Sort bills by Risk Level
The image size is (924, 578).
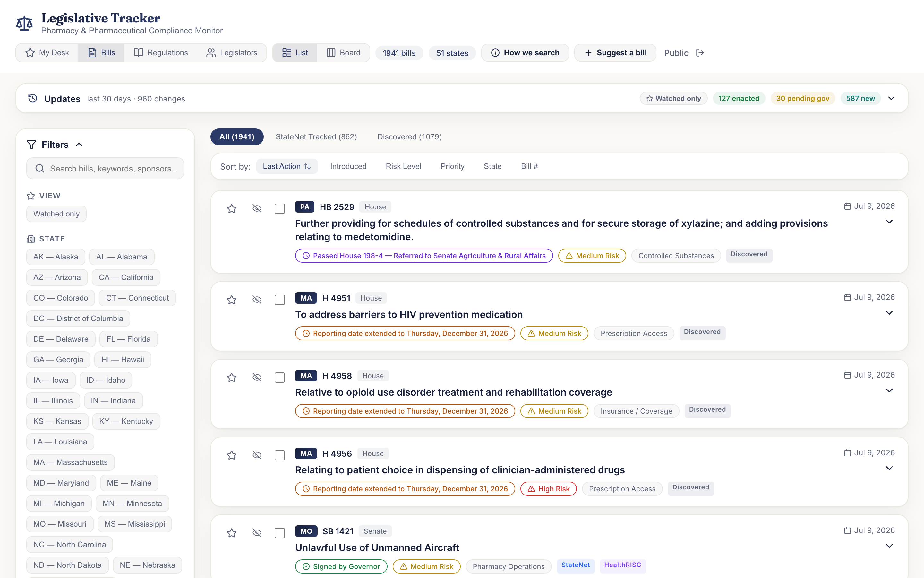(403, 166)
